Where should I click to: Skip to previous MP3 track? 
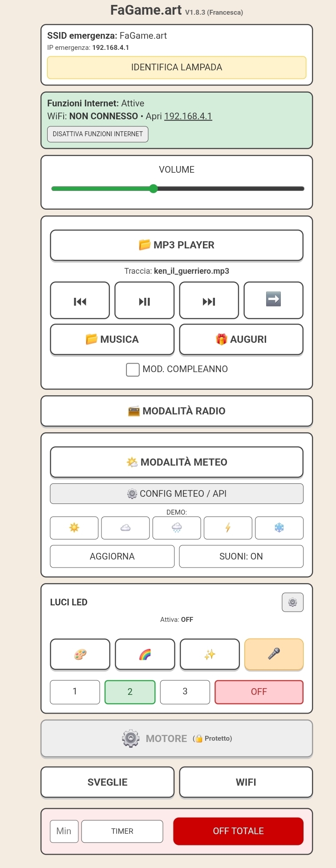pos(80,300)
